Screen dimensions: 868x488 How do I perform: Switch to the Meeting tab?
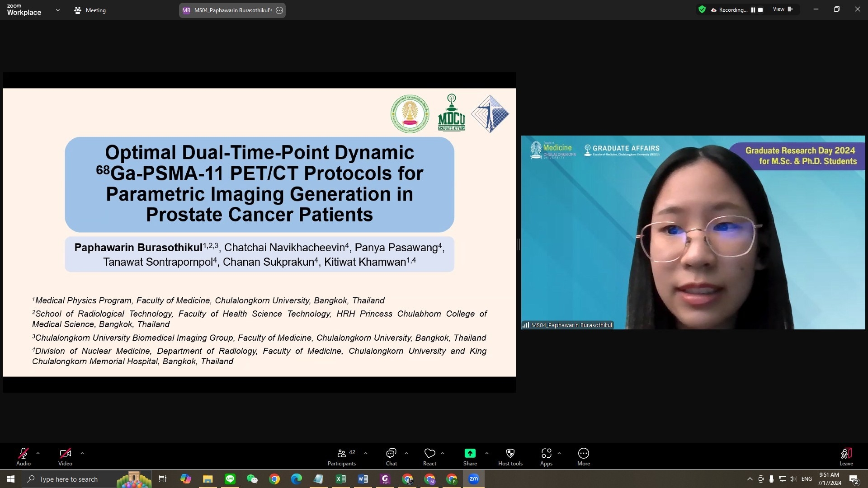point(90,10)
